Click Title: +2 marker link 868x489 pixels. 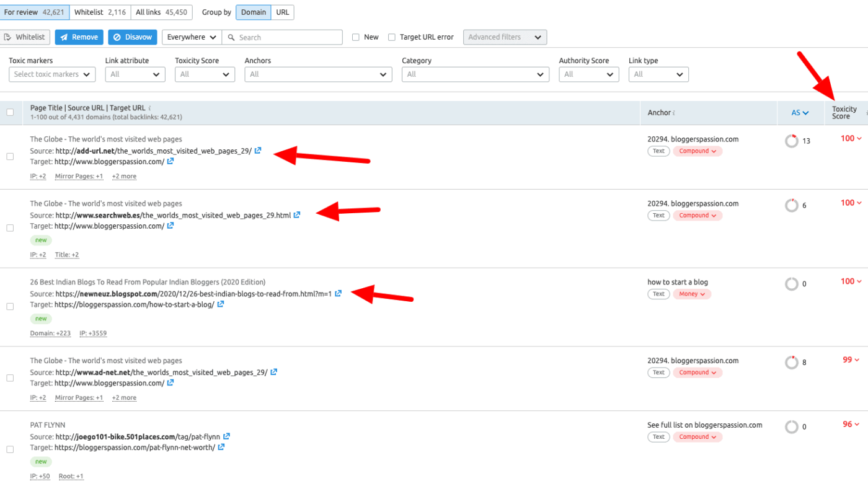tap(67, 255)
